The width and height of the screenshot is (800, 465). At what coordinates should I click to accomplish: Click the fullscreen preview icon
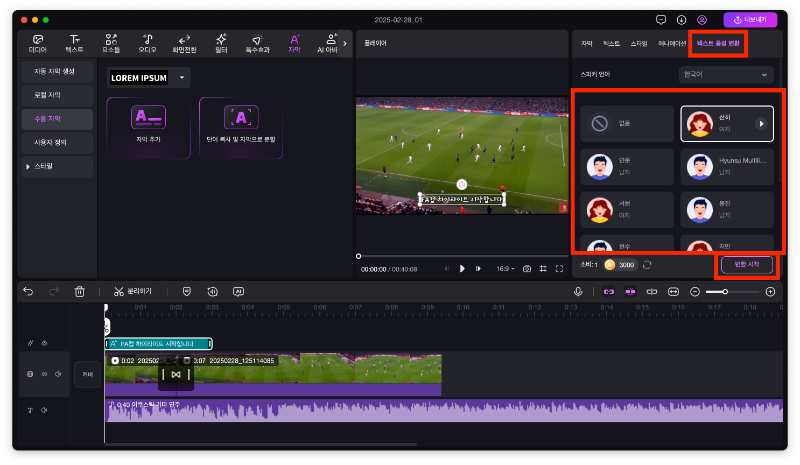(x=559, y=268)
